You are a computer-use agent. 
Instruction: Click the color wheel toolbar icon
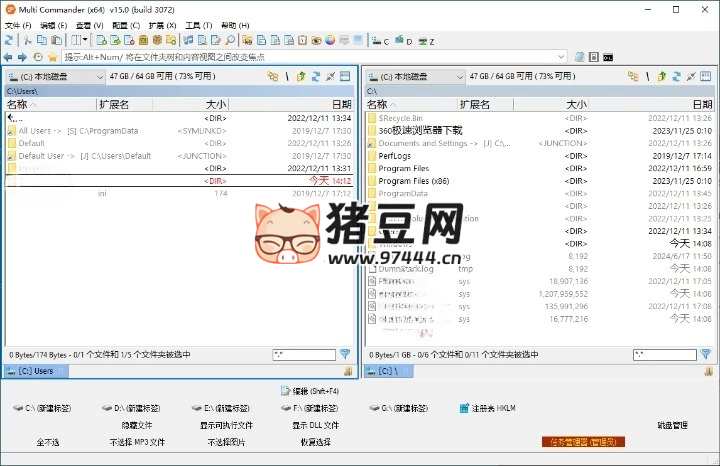pyautogui.click(x=329, y=41)
